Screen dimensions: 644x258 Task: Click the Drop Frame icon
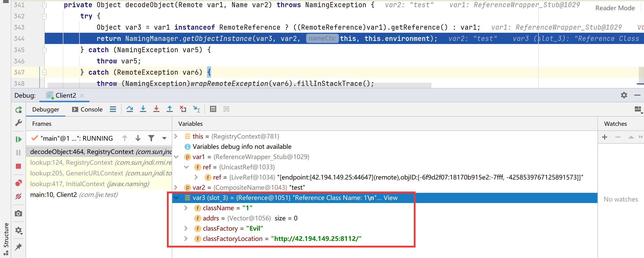click(183, 109)
